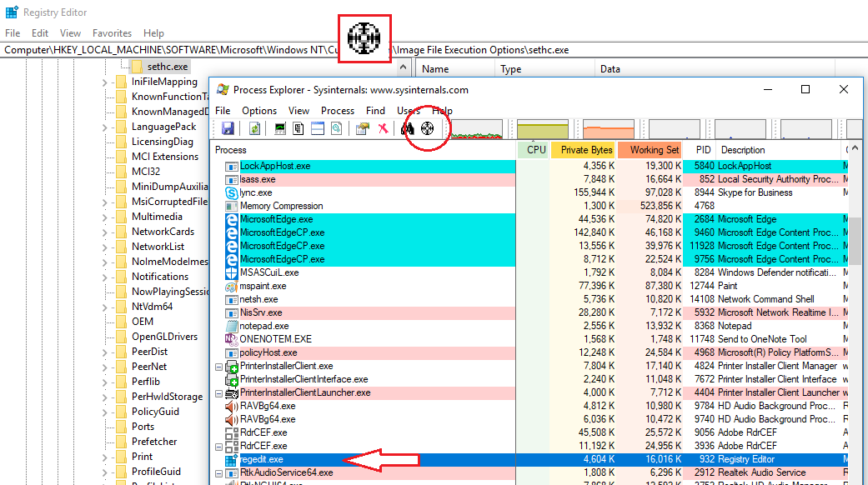Click the CPU usage mini graph
Screen dimensions: 868x485
(477, 129)
